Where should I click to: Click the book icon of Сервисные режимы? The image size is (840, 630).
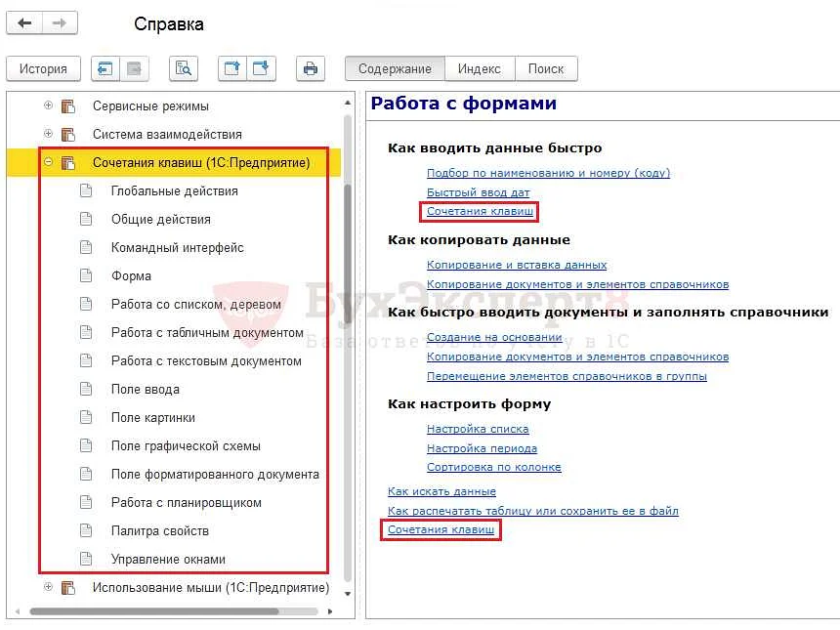point(68,106)
